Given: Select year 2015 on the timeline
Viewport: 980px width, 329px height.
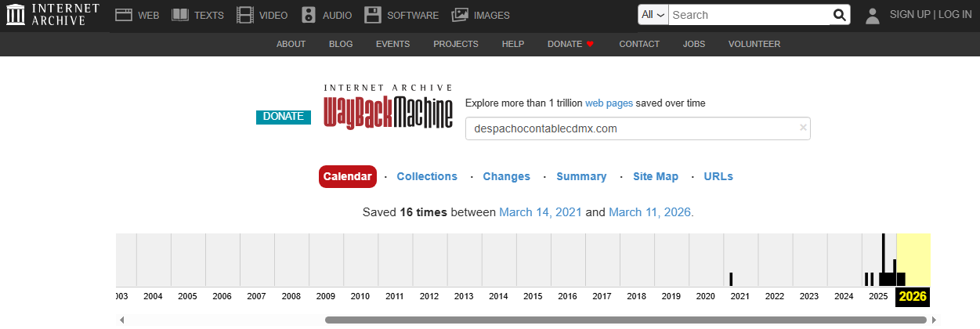Looking at the screenshot, I should click(x=533, y=296).
